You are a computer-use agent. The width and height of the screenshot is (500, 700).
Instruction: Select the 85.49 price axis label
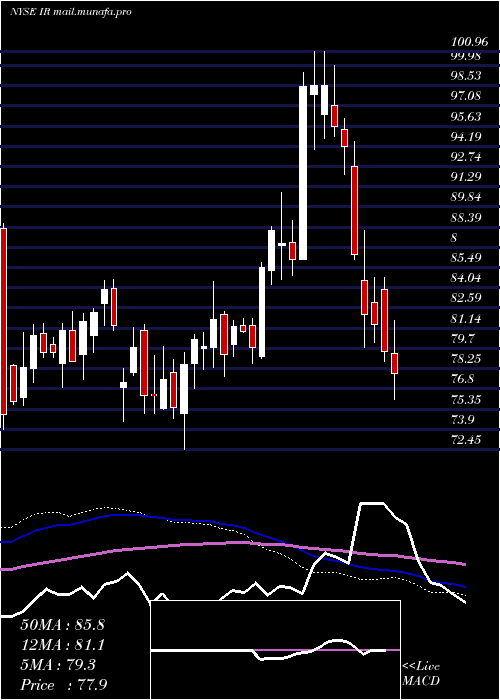(467, 258)
